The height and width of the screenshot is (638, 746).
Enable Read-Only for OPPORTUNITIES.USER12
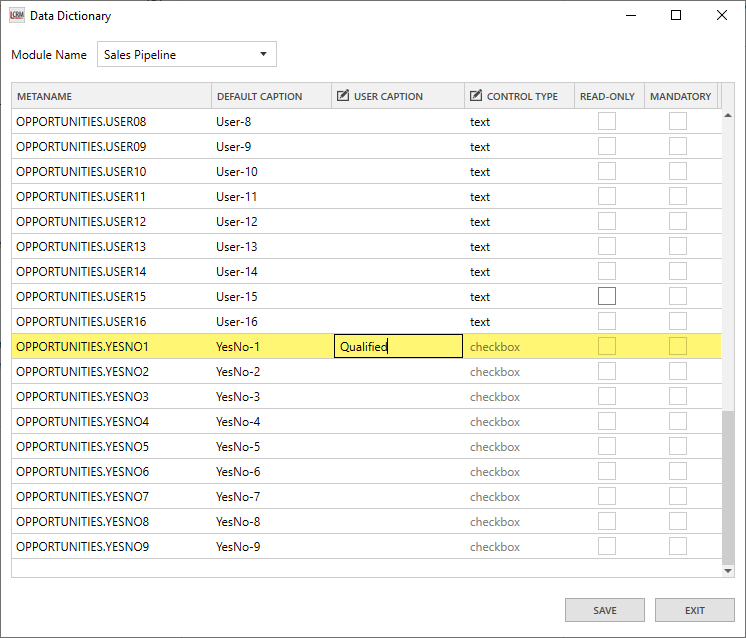(607, 221)
